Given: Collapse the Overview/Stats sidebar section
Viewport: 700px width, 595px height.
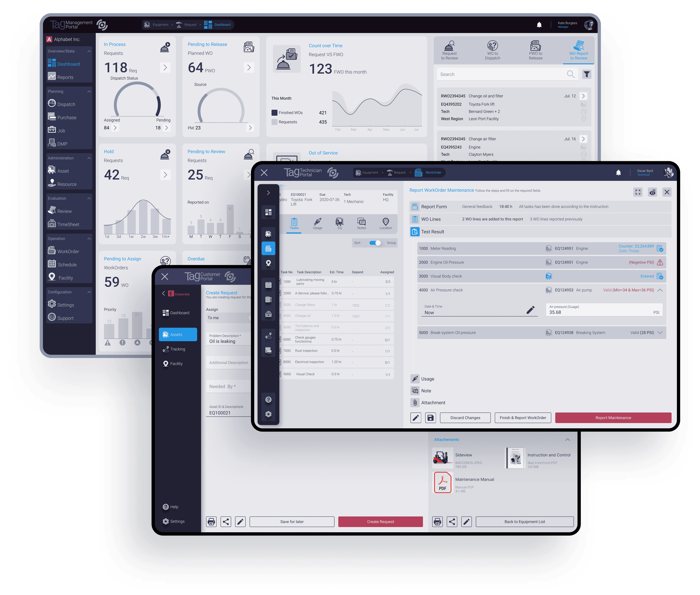Looking at the screenshot, I should click(x=89, y=51).
